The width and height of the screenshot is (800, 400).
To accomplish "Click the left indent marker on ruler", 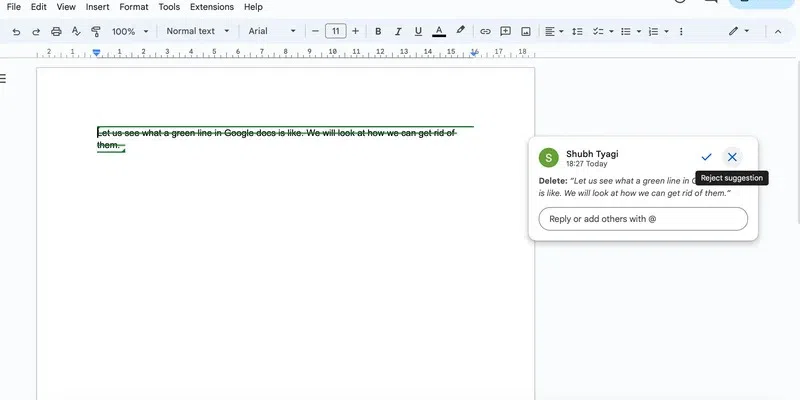I will pyautogui.click(x=96, y=53).
